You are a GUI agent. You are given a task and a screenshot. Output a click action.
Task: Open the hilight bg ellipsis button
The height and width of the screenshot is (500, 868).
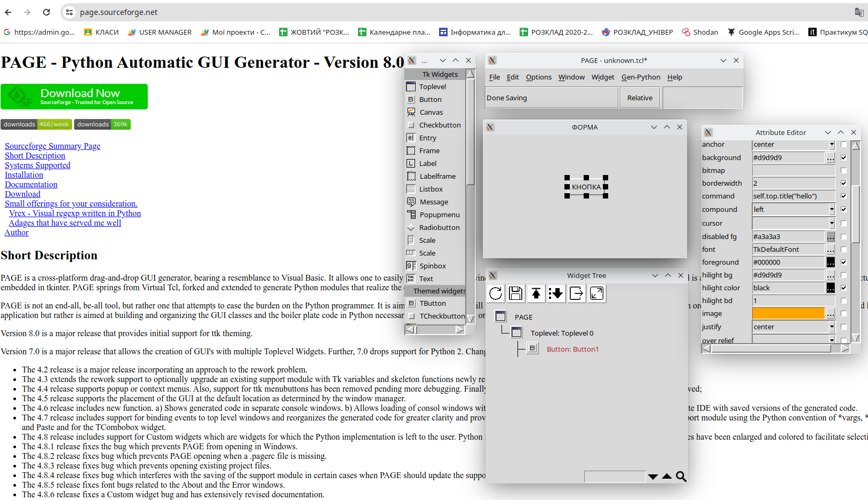831,275
